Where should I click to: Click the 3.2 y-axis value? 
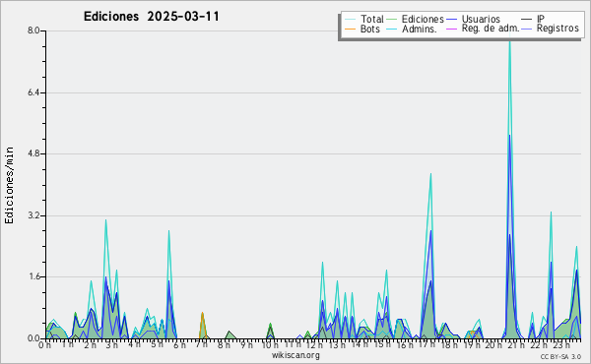(33, 215)
